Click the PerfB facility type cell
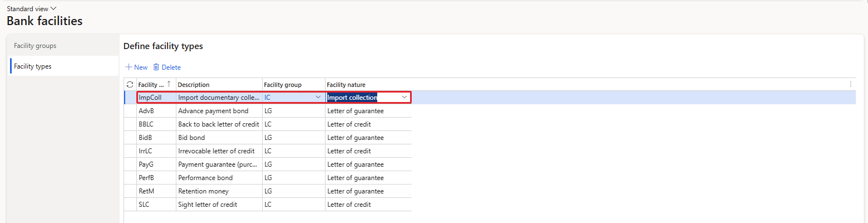The width and height of the screenshot is (868, 223). point(156,178)
